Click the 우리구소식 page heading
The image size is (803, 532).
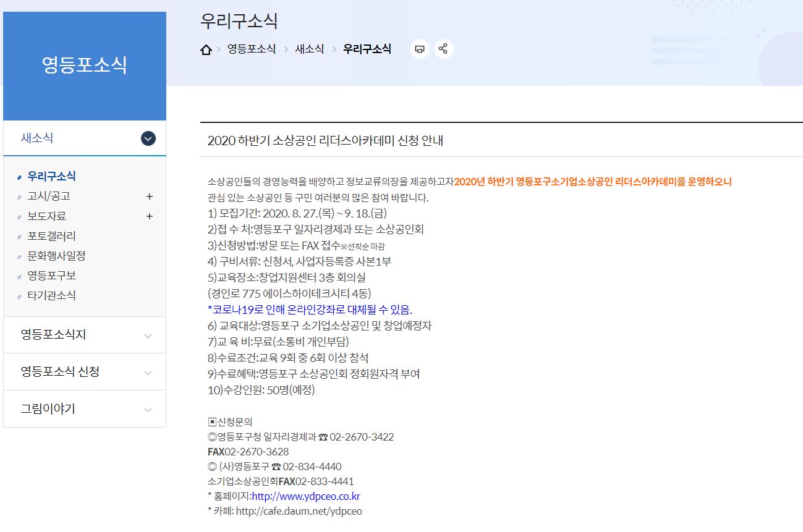239,21
